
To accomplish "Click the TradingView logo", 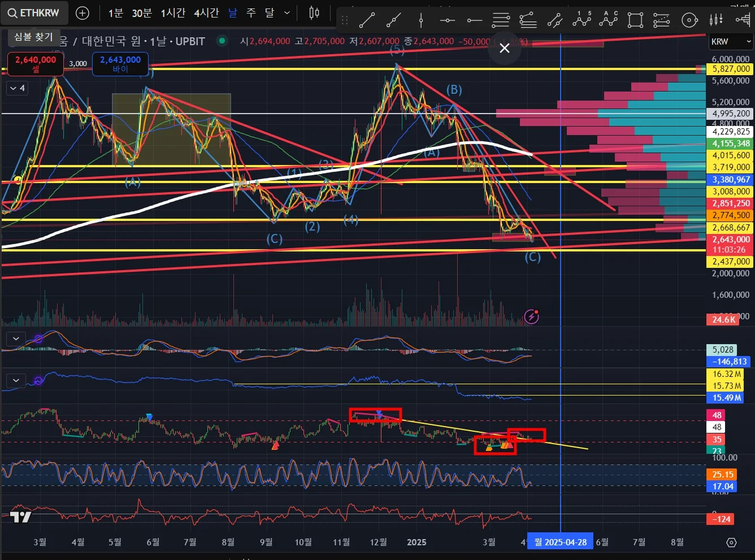I will click(20, 516).
